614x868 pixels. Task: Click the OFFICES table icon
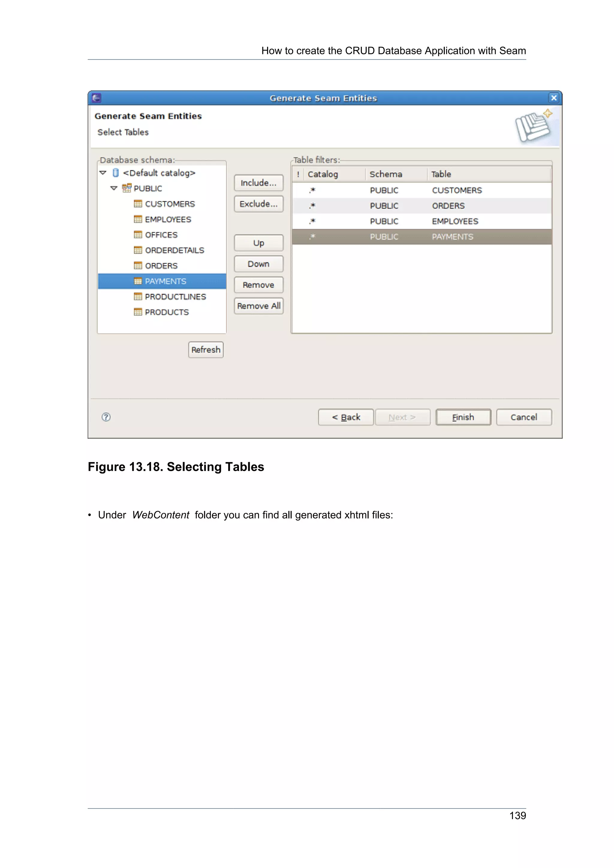(138, 235)
